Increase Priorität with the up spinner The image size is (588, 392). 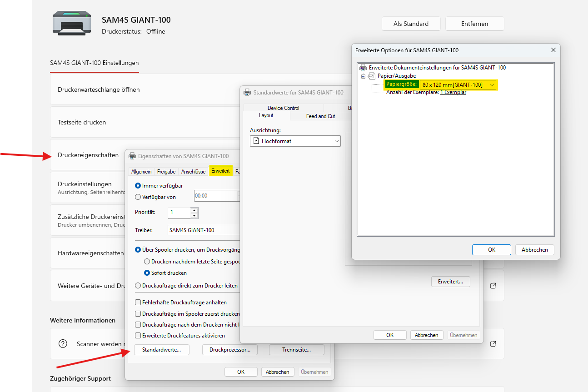(194, 210)
